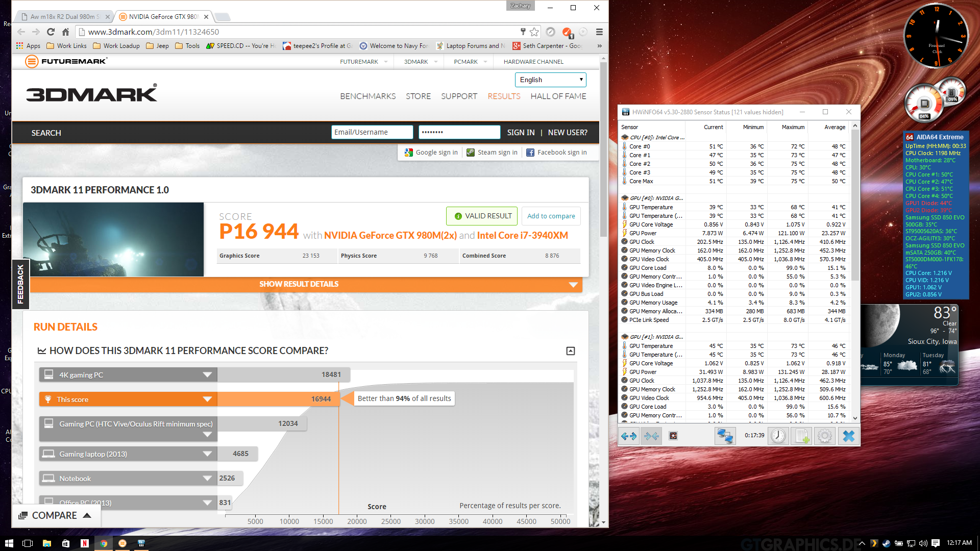Viewport: 980px width, 551px height.
Task: Open HWiNFO sensor settings gear
Action: (x=825, y=436)
